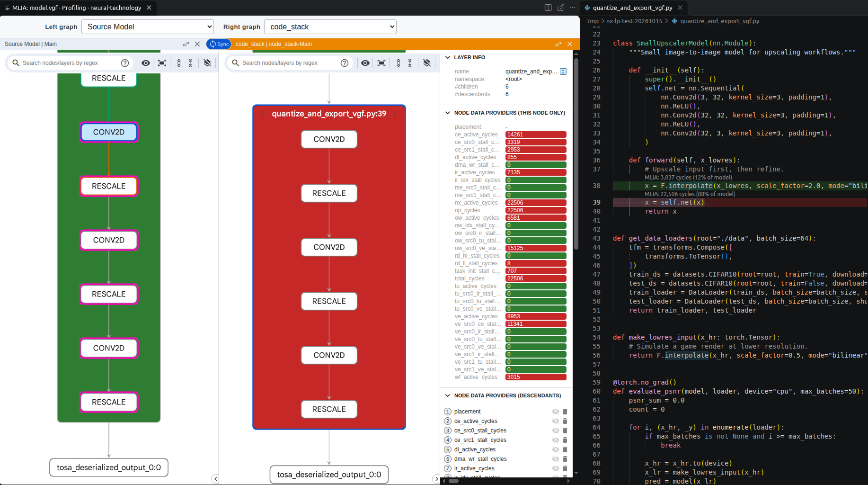Collapse NODE DATA PROVIDERS (DESCENDANTS) section
The height and width of the screenshot is (485, 868).
(x=448, y=395)
